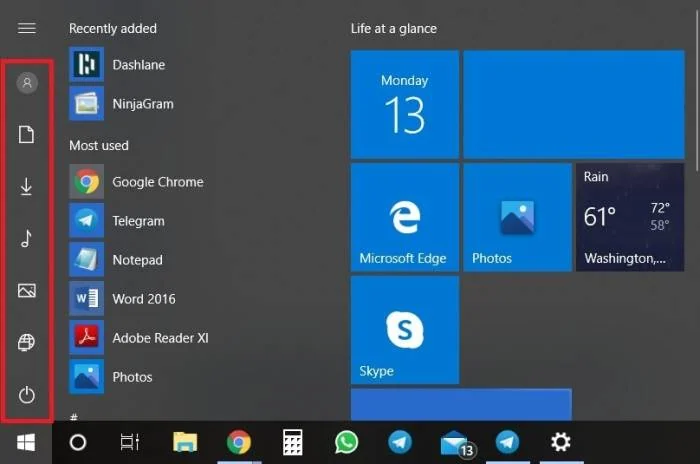Open Documents from the Start sidebar

26,134
